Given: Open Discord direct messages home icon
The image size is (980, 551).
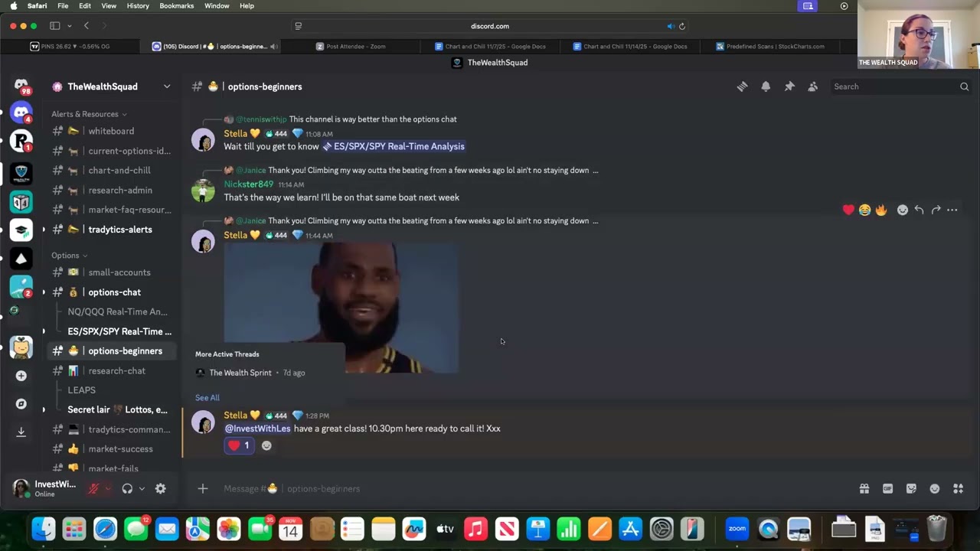Looking at the screenshot, I should click(21, 86).
